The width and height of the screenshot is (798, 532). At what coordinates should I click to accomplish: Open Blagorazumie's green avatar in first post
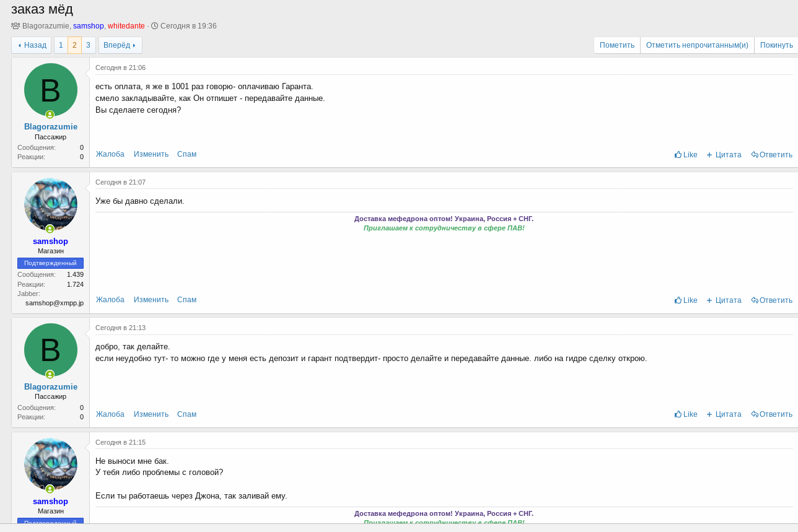tap(51, 90)
